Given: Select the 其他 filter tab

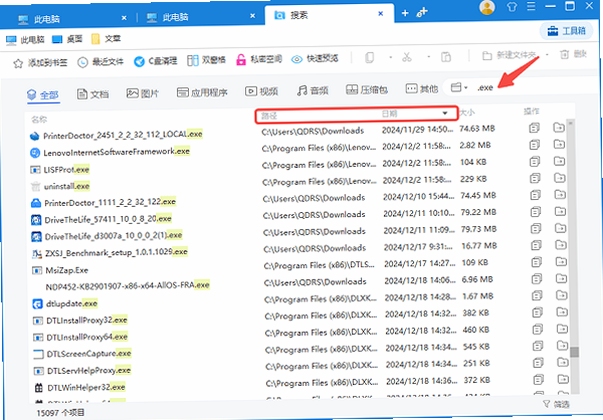Looking at the screenshot, I should coord(422,89).
